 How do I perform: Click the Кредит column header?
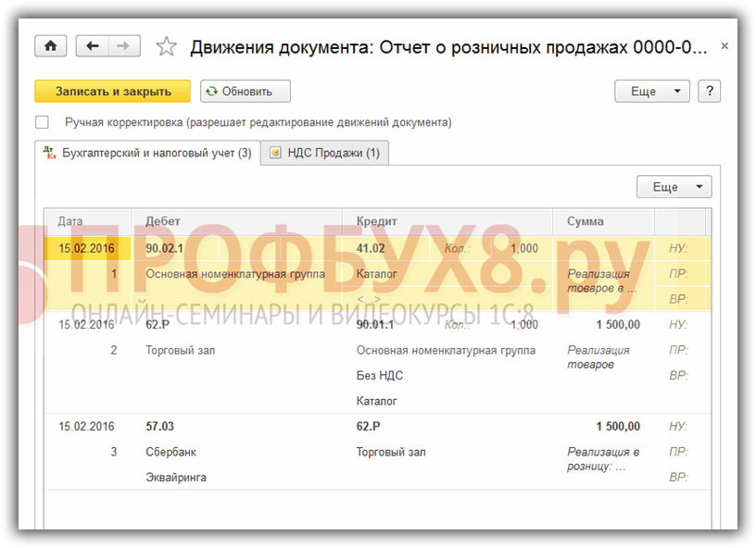tap(376, 221)
